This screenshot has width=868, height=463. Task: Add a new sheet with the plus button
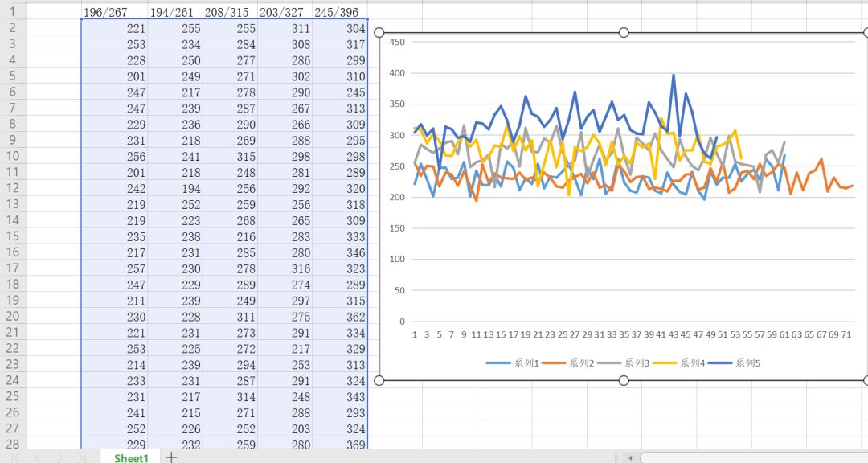(172, 457)
